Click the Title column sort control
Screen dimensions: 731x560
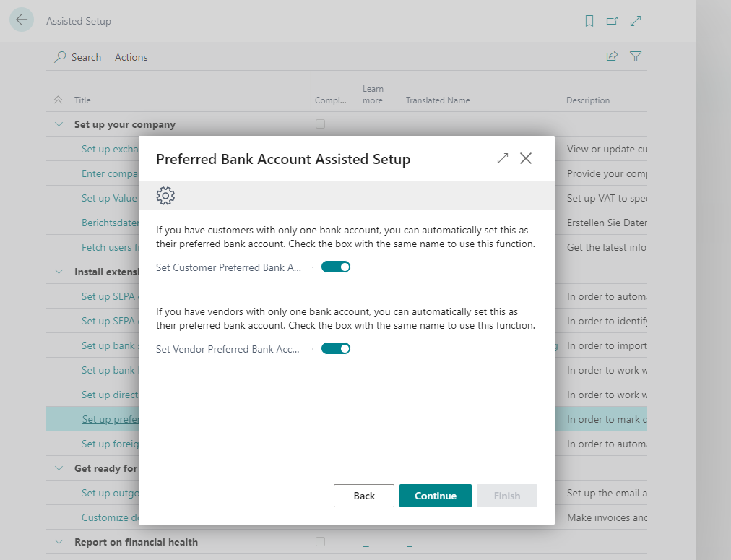(x=58, y=100)
